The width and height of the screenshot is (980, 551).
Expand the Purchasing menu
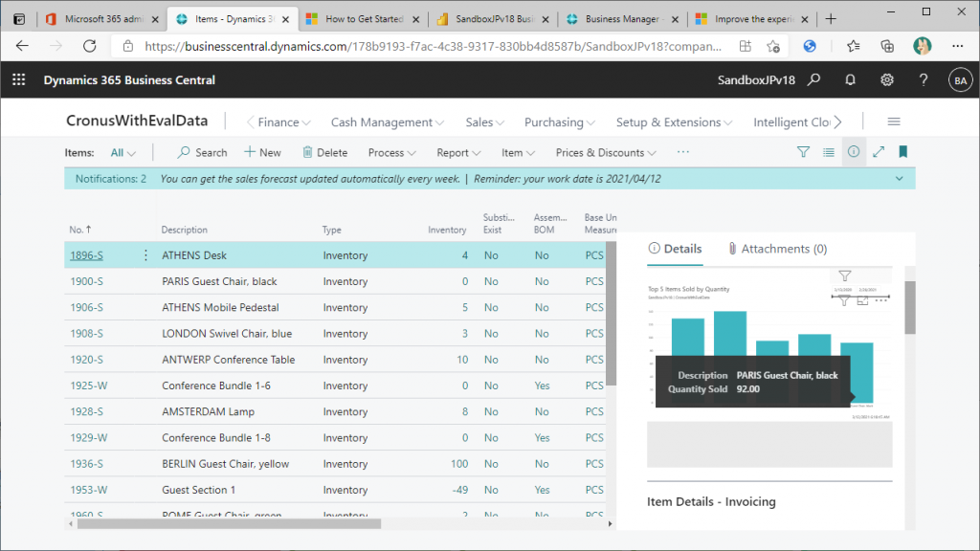(559, 122)
